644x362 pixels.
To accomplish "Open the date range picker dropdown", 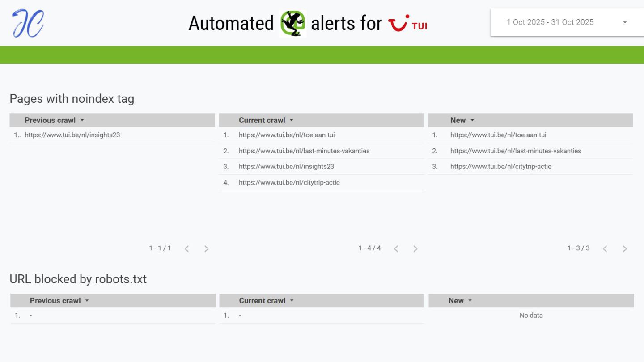I will (x=567, y=22).
